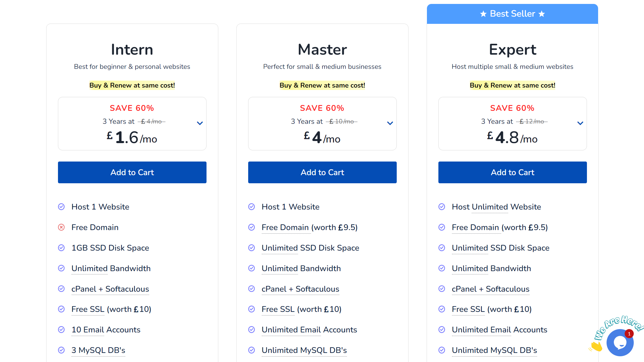Viewport: 644px width, 362px height.
Task: Add the Intern plan to cart
Action: point(132,172)
